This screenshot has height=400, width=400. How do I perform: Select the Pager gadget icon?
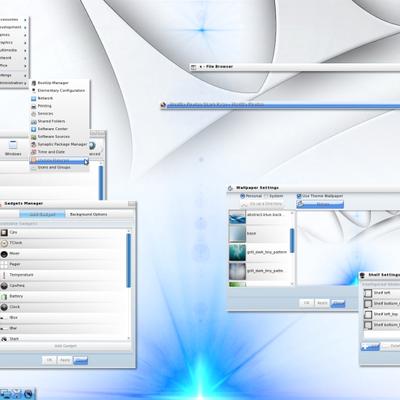(x=4, y=265)
